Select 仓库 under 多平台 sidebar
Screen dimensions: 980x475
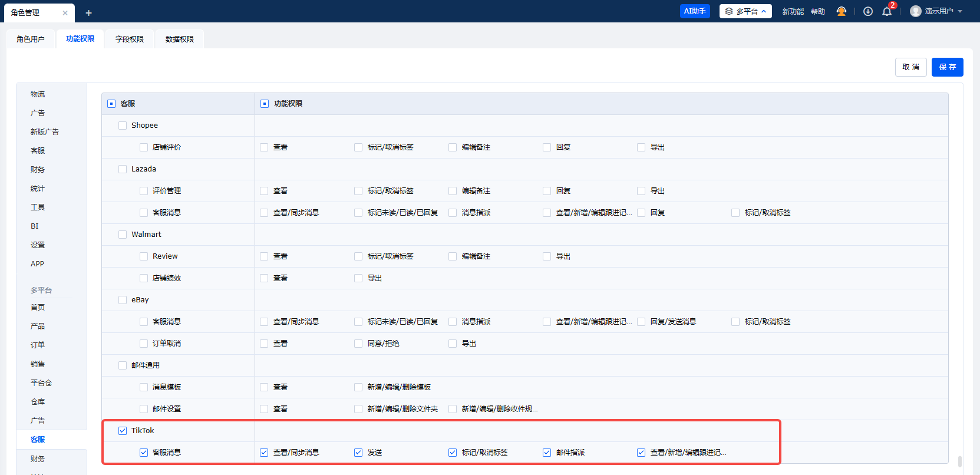tap(38, 402)
